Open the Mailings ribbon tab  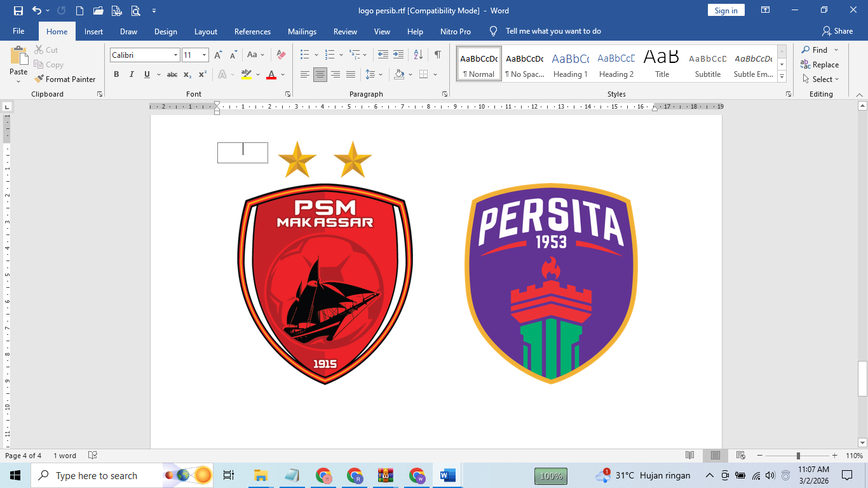point(302,30)
